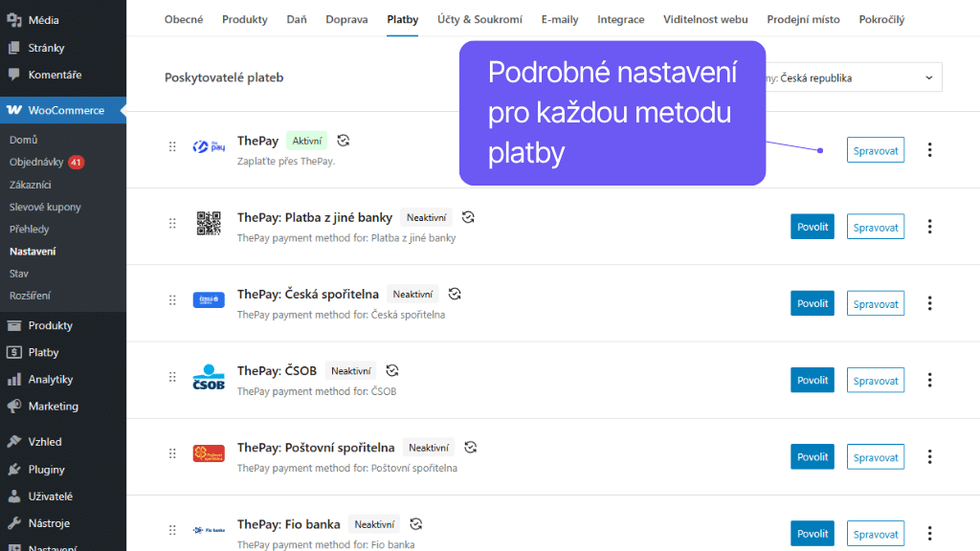Open the three-dot menu for ČSOB
This screenshot has width=980, height=551.
tap(930, 380)
